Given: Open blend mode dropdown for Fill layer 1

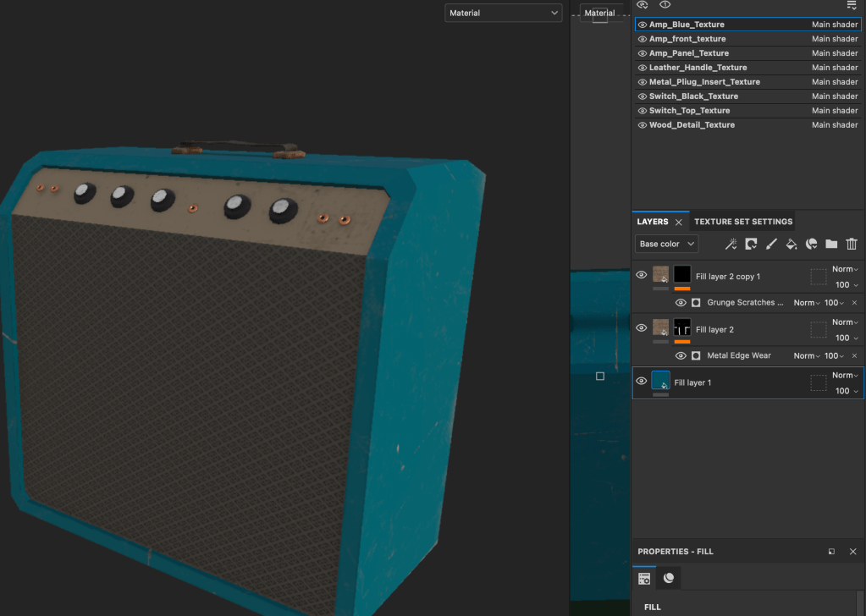Looking at the screenshot, I should tap(844, 376).
